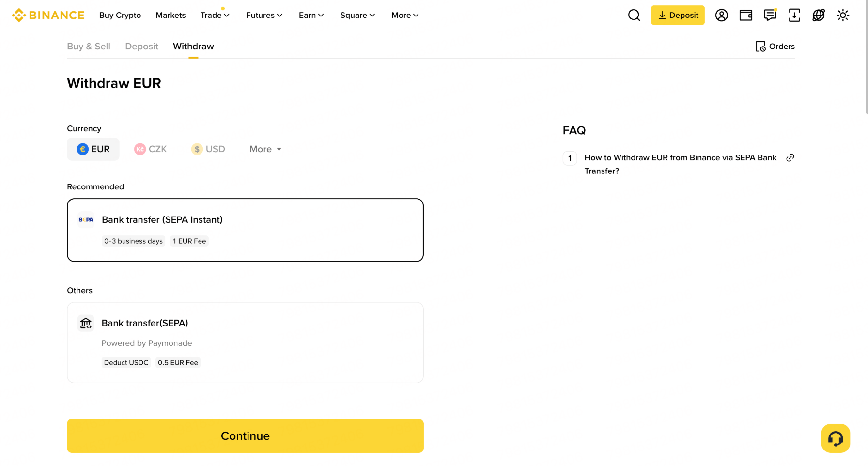Image resolution: width=868 pixels, height=466 pixels.
Task: Open the user profile icon
Action: [x=721, y=15]
